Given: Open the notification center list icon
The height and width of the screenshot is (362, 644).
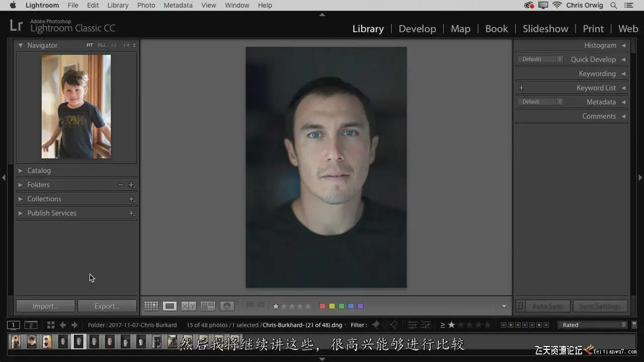Looking at the screenshot, I should pyautogui.click(x=629, y=5).
